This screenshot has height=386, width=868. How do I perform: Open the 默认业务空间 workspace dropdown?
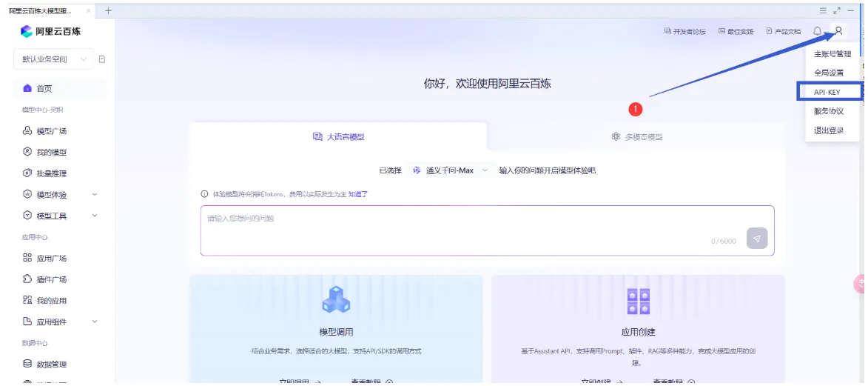click(53, 59)
